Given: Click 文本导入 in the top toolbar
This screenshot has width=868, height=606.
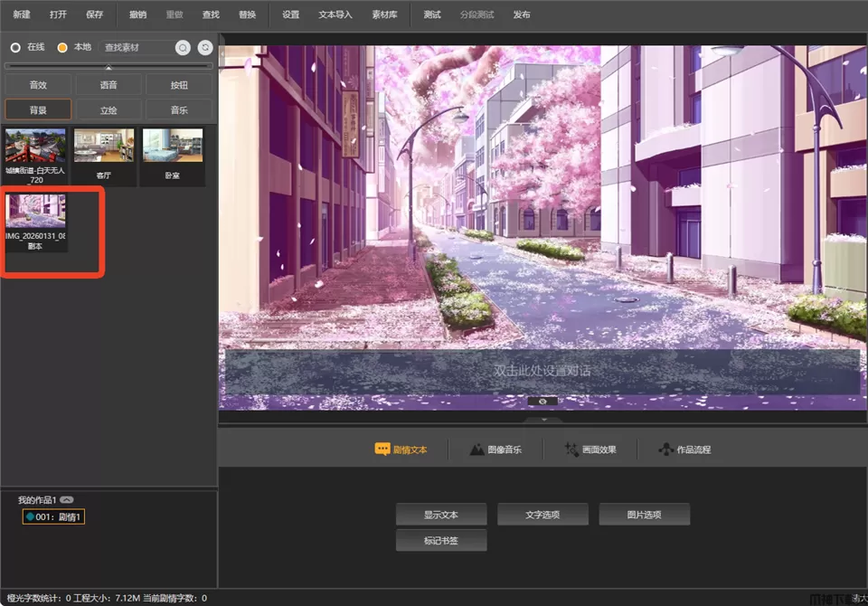Looking at the screenshot, I should click(x=335, y=15).
